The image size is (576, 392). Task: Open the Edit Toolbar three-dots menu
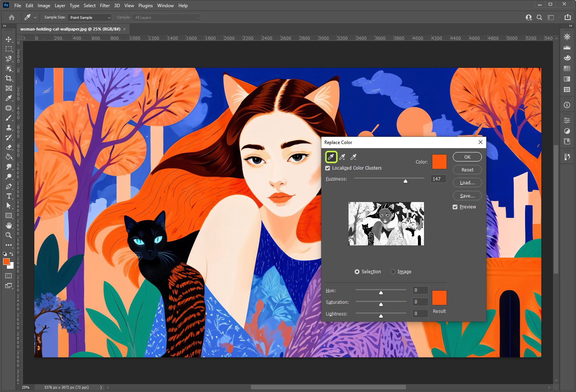click(9, 245)
